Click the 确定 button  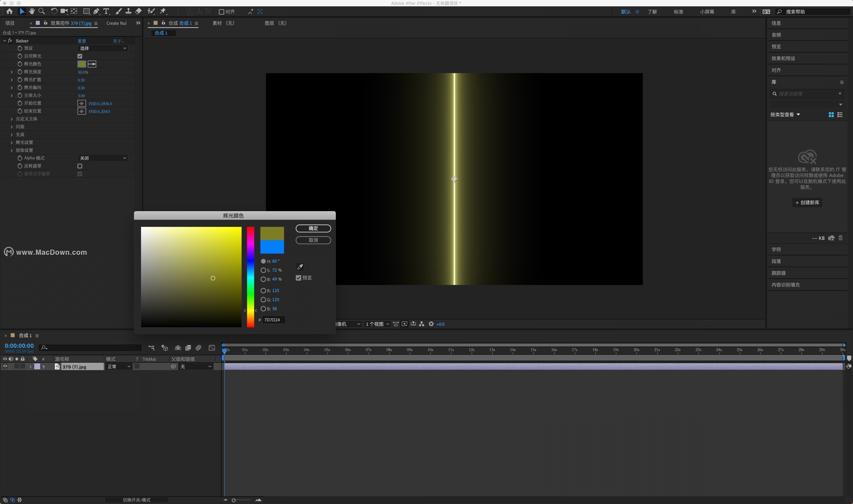[x=313, y=228]
